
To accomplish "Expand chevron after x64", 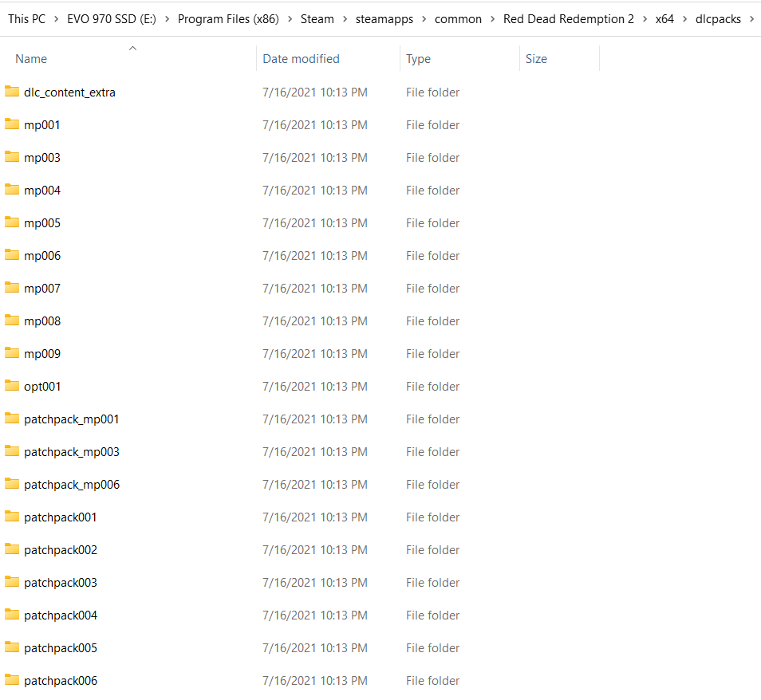I will [684, 19].
